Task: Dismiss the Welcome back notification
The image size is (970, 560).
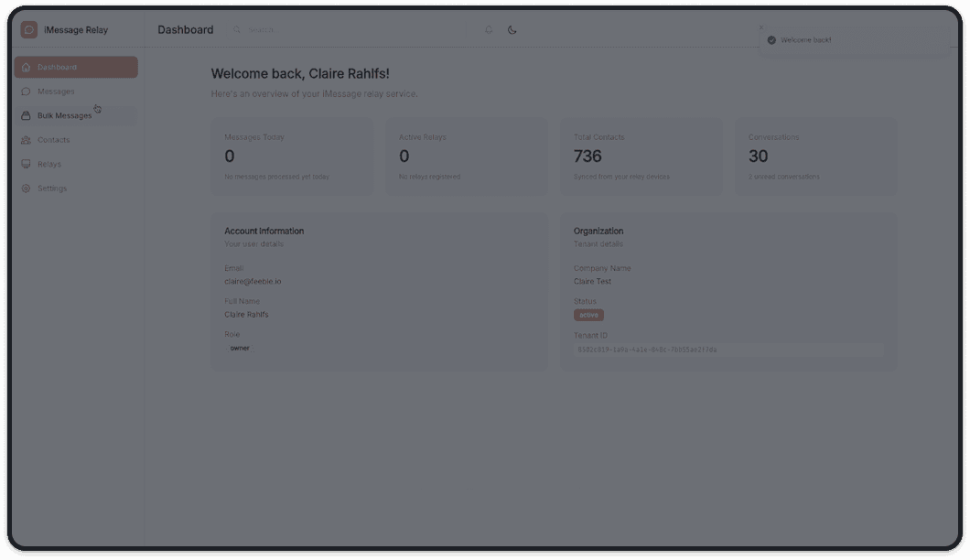Action: point(760,27)
